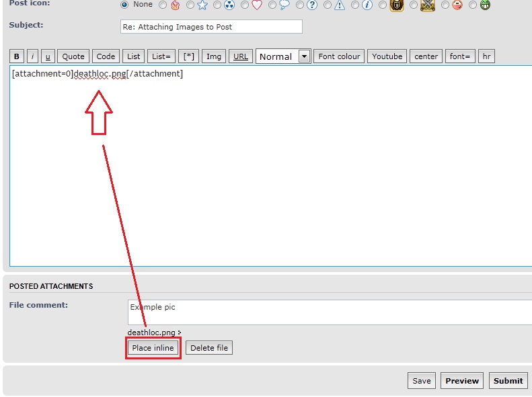Image resolution: width=532 pixels, height=397 pixels.
Task: Click the 'File comment:' label
Action: pyautogui.click(x=39, y=305)
